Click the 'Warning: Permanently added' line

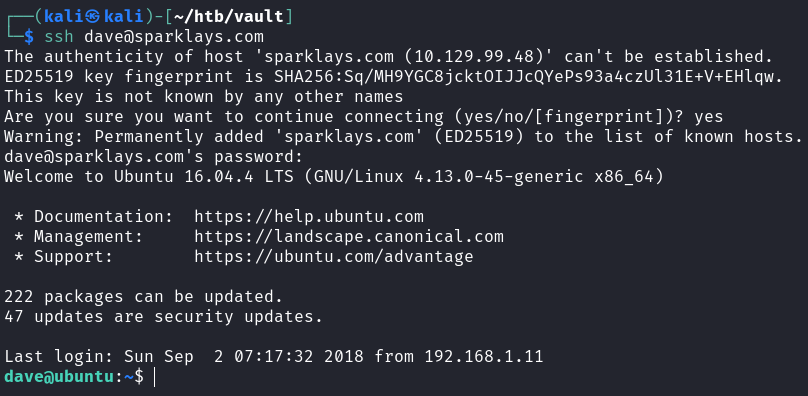(403, 137)
